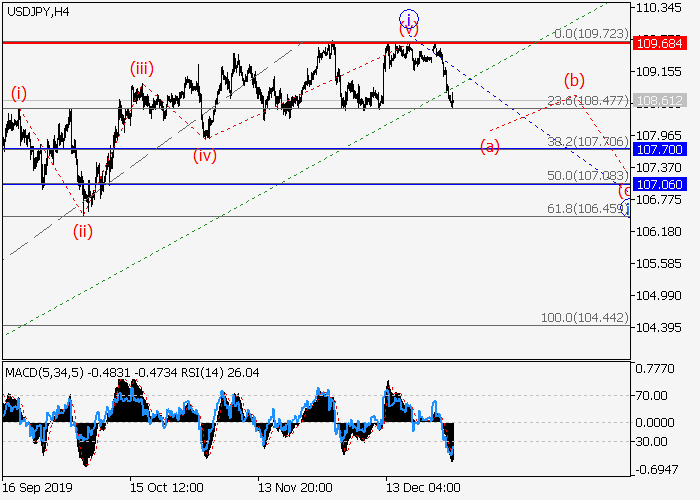Click the 15 Oct 12:00 date marker

coord(167,487)
